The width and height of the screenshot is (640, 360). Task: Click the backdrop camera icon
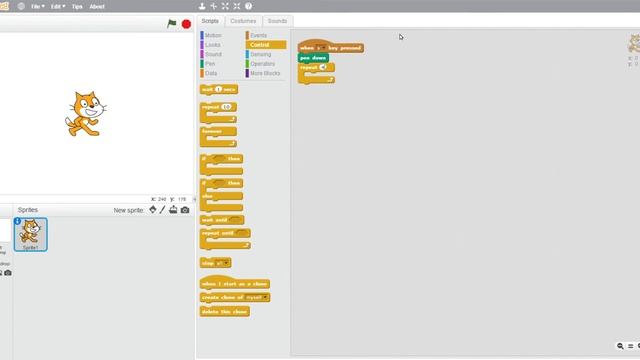click(8, 273)
